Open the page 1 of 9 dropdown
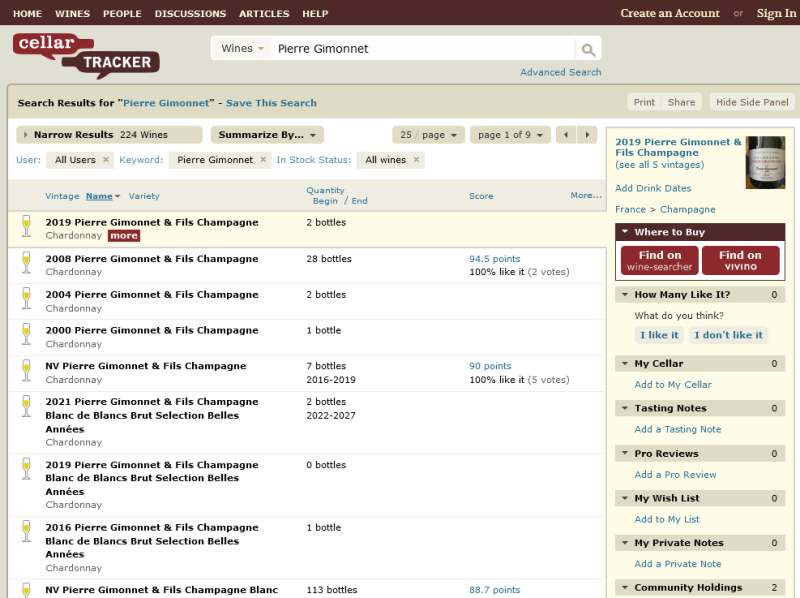 coord(510,135)
